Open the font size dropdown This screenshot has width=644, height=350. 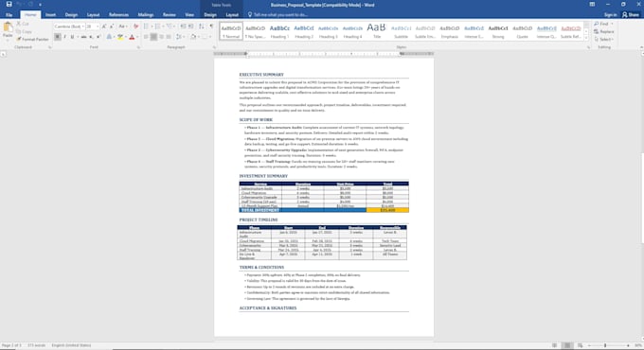pyautogui.click(x=98, y=26)
